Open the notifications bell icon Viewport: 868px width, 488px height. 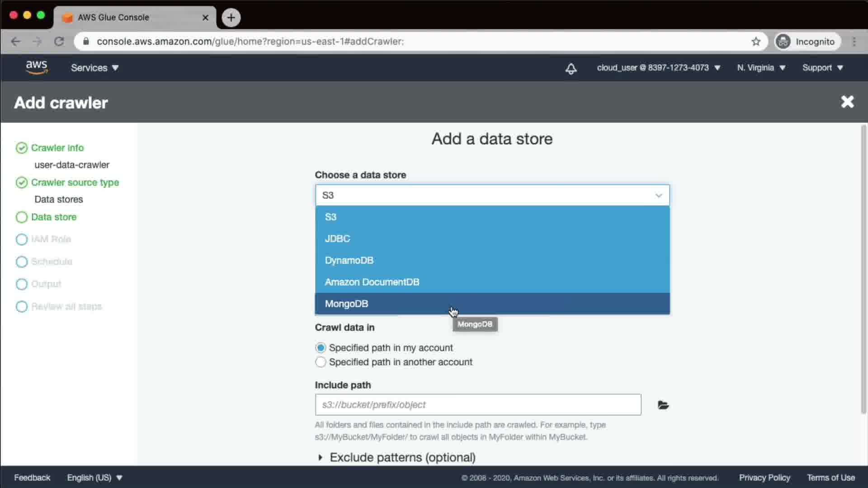(571, 68)
